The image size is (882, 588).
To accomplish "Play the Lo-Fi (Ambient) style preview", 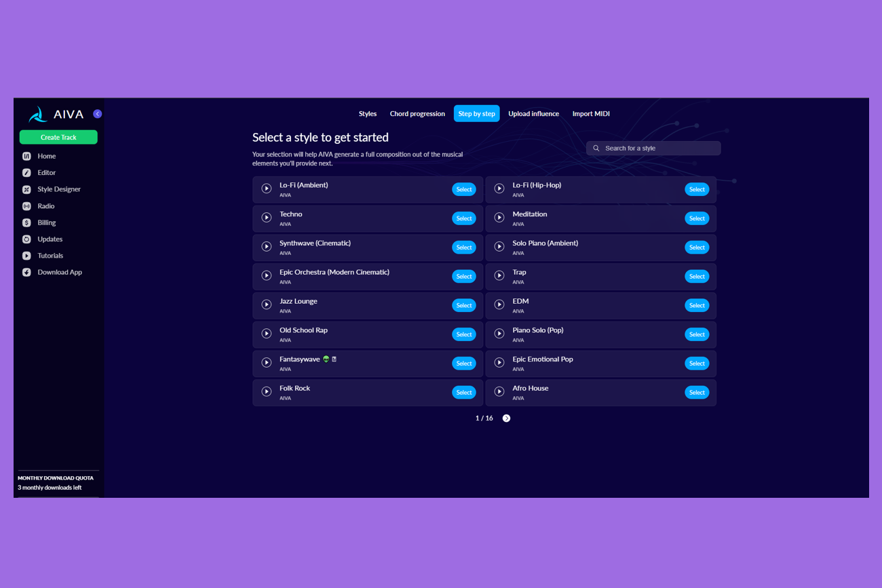I will (267, 189).
